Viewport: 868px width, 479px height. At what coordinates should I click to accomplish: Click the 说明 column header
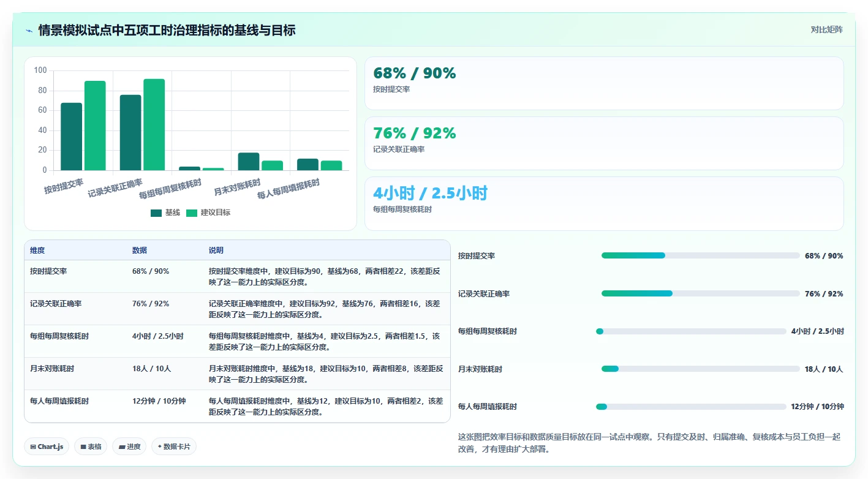click(x=216, y=251)
